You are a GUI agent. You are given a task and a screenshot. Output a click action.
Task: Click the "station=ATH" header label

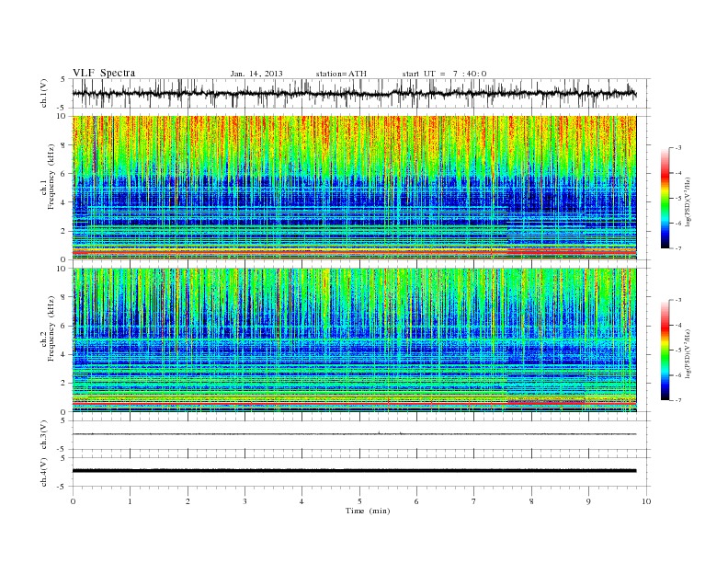coord(341,74)
